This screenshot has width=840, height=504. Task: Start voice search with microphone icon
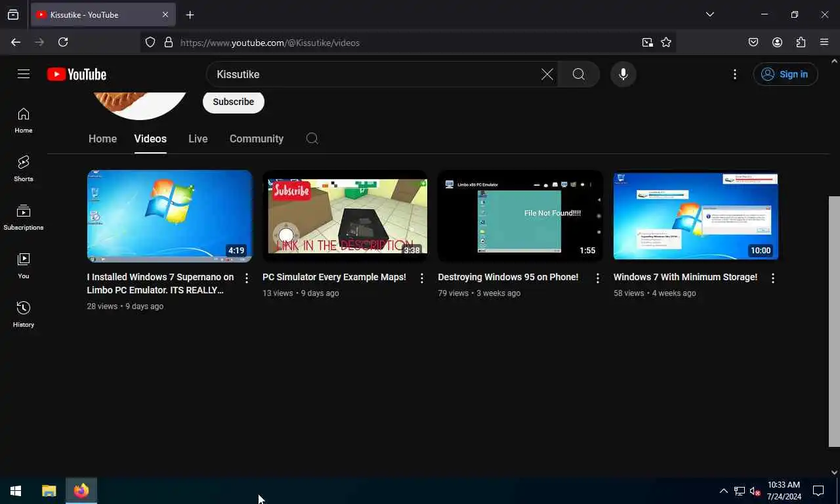pyautogui.click(x=623, y=74)
